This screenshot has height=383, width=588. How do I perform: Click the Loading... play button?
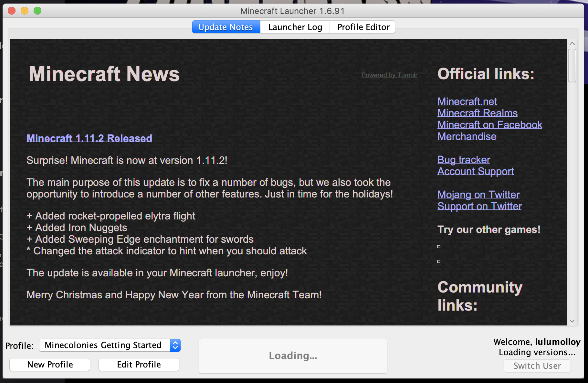point(293,356)
